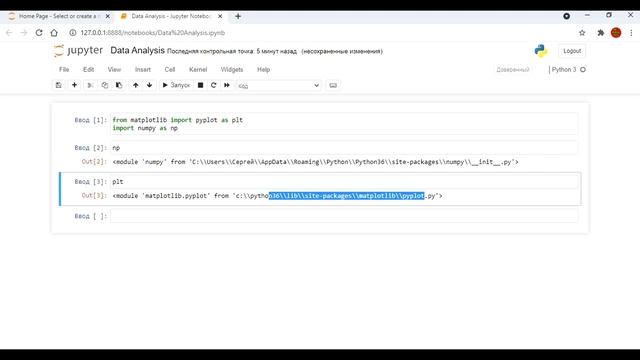The height and width of the screenshot is (360, 640).
Task: Open browser extensions puzzle icon
Action: (600, 33)
